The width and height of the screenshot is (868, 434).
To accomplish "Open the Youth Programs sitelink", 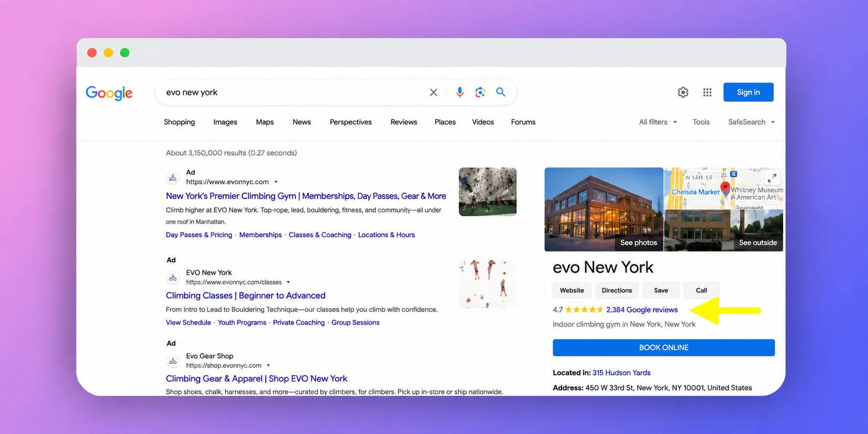I will point(242,322).
